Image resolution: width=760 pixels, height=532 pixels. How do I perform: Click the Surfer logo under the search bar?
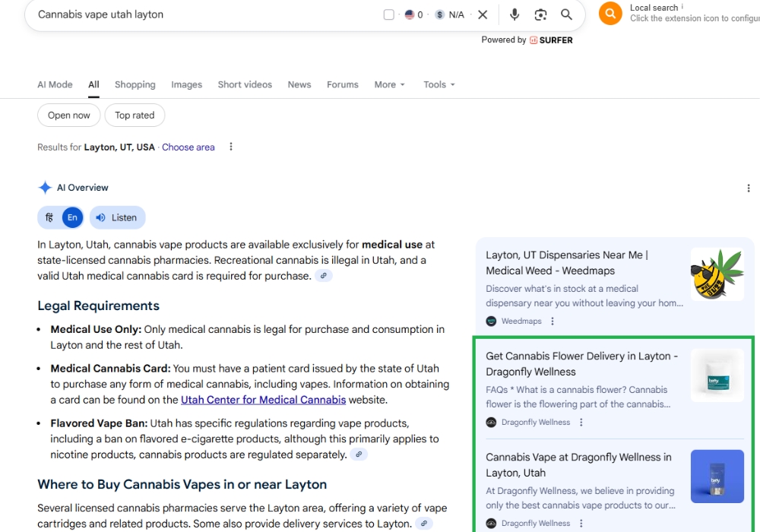pyautogui.click(x=551, y=40)
